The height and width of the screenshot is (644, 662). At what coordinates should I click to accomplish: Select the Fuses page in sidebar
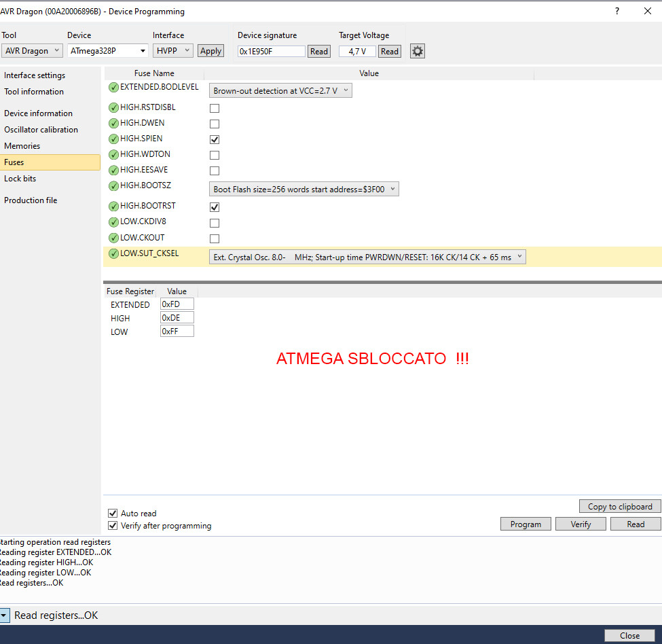tap(50, 162)
